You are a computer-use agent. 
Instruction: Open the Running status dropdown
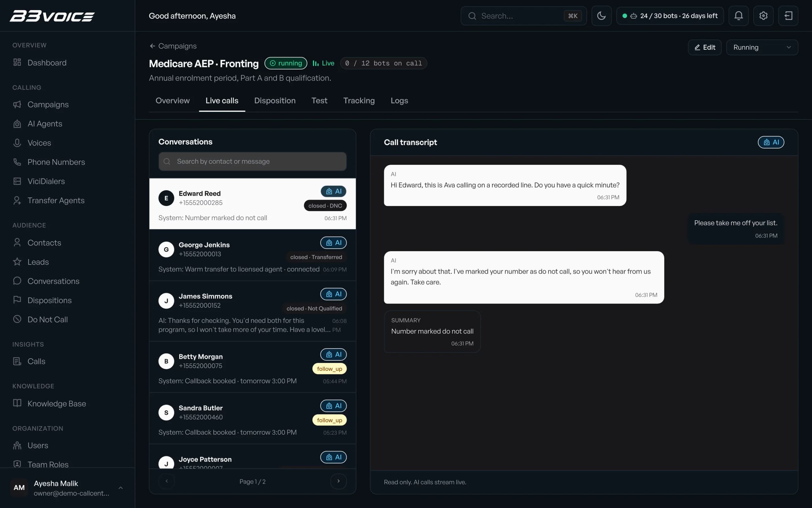point(762,47)
